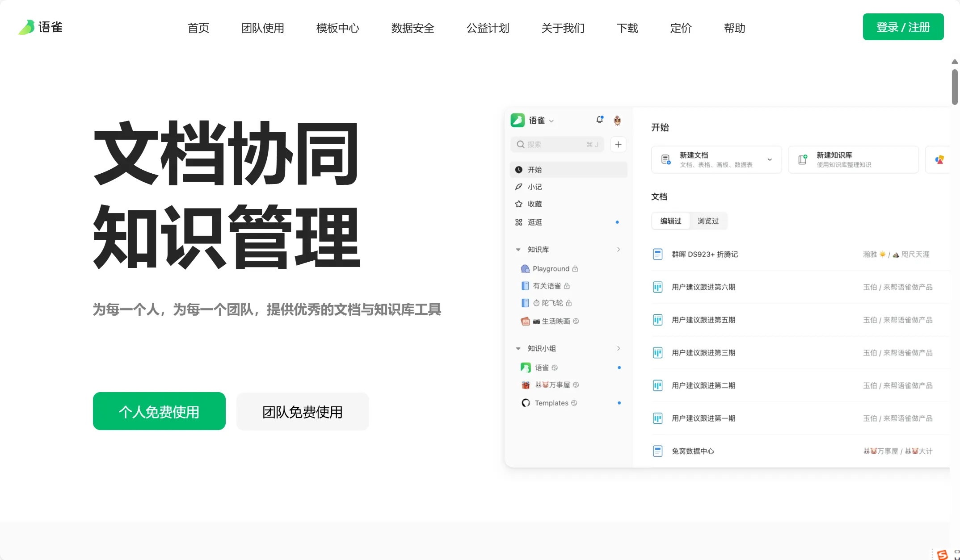The height and width of the screenshot is (560, 960).
Task: Click the 模板中心 menu item
Action: (x=337, y=27)
